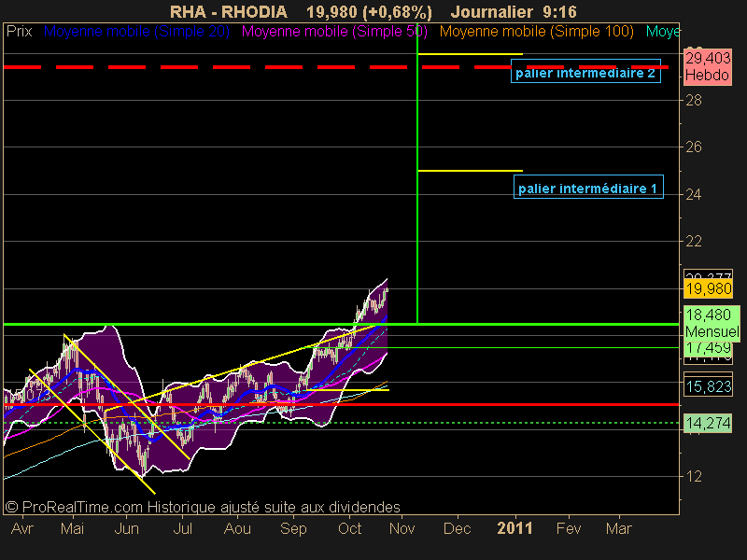Click the Moyenne mobile (Simple 100) legend
The height and width of the screenshot is (560, 747).
pos(537,32)
